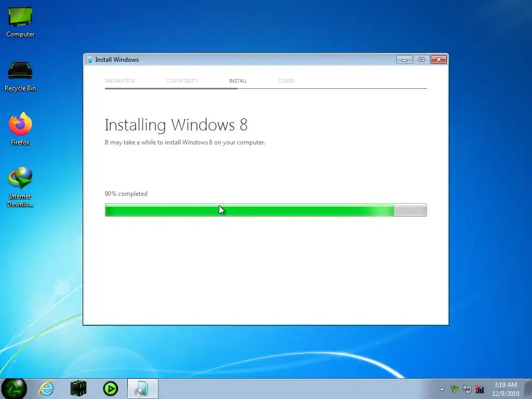532x399 pixels.
Task: Click the 'It may take a while' message
Action: coord(185,142)
